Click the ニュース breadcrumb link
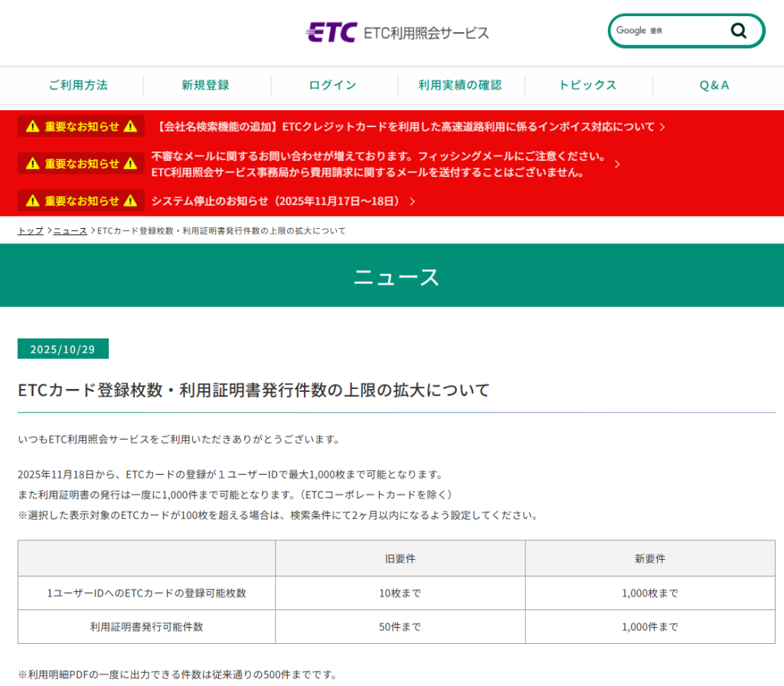 [x=70, y=230]
